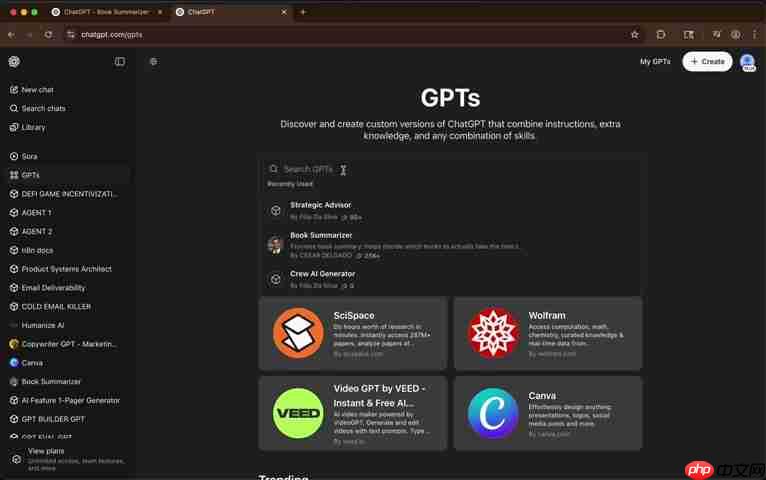Open the user profile avatar menu
The width and height of the screenshot is (766, 480).
pyautogui.click(x=747, y=62)
